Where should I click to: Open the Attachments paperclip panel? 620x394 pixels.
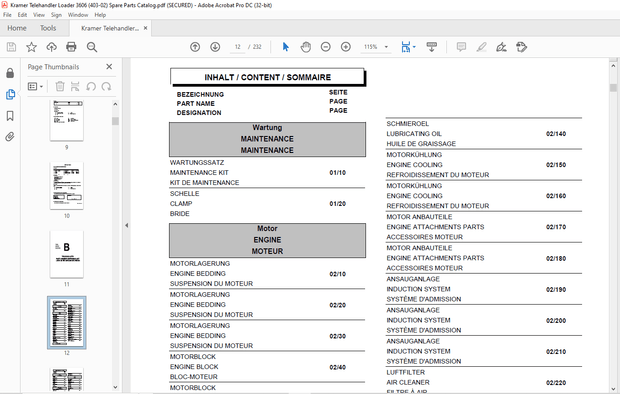(x=10, y=137)
